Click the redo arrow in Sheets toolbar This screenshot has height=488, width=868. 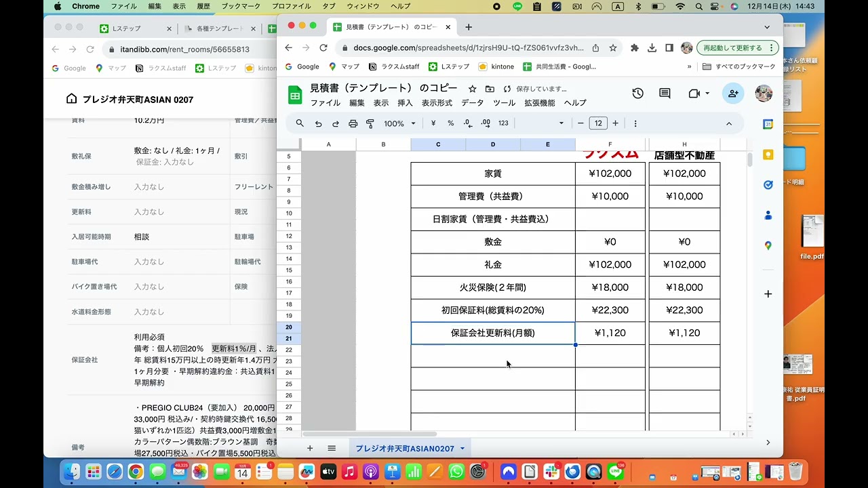tap(335, 123)
